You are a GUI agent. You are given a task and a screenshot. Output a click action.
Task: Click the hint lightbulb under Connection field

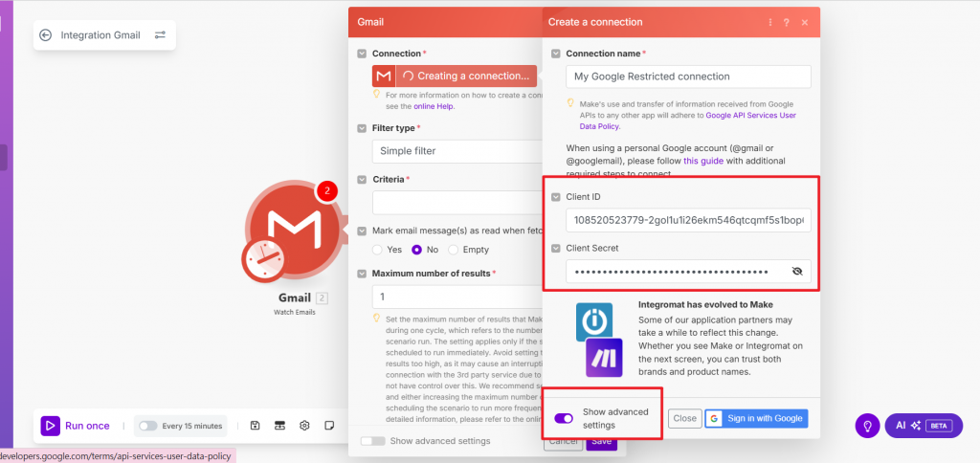tap(376, 95)
